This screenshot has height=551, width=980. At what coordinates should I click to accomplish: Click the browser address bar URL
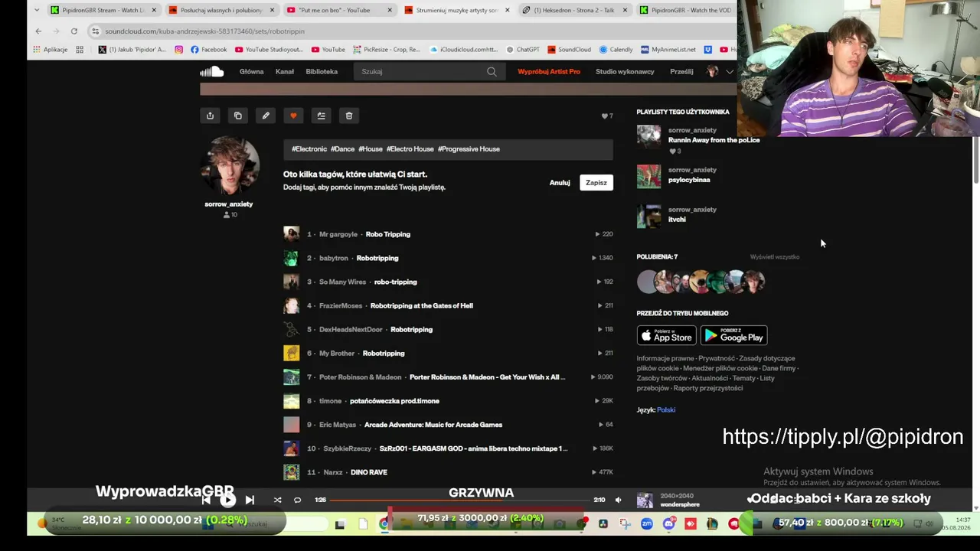coord(204,31)
